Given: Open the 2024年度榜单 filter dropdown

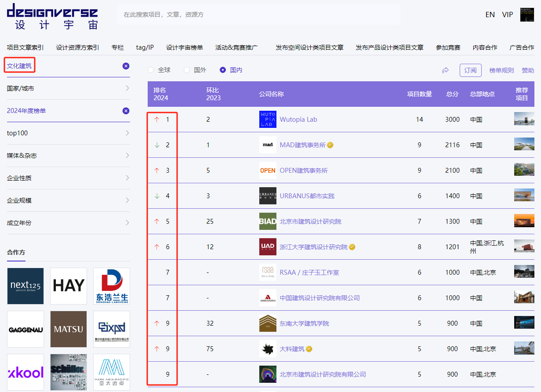Looking at the screenshot, I should point(26,111).
